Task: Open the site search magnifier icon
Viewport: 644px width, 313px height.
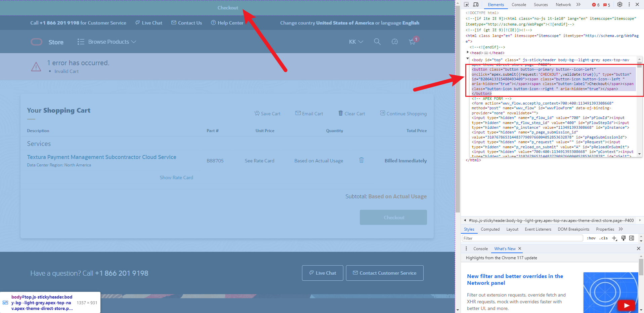Action: (x=377, y=42)
